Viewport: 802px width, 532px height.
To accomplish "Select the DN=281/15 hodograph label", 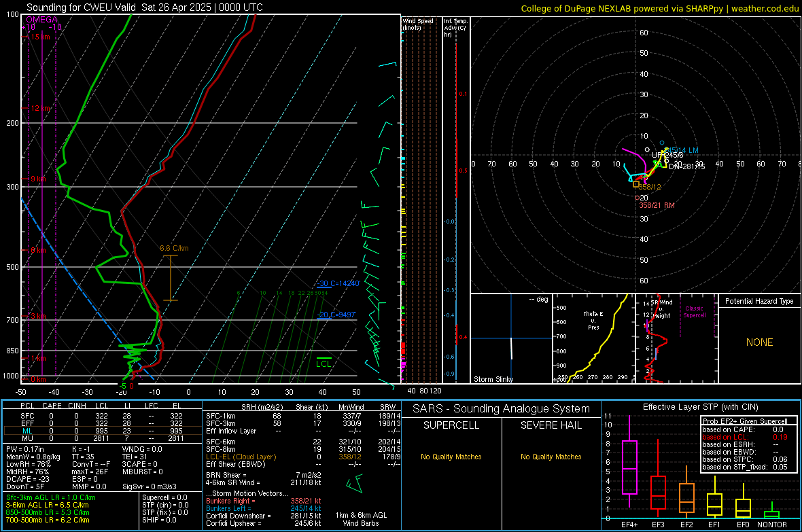I will [686, 166].
